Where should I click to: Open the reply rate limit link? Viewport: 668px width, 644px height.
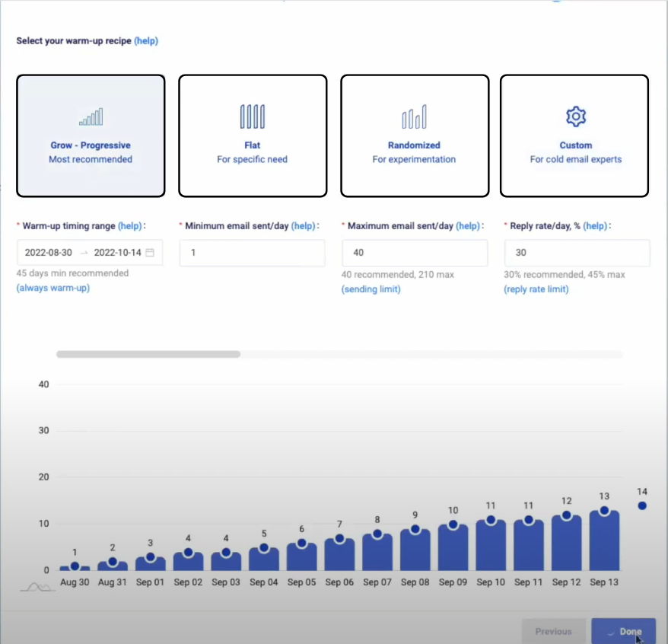(536, 289)
